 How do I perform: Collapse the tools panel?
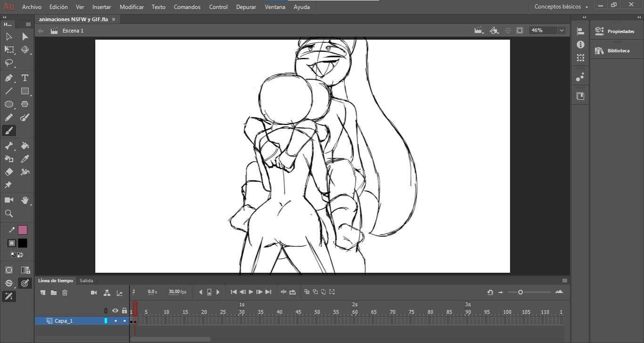[5, 17]
